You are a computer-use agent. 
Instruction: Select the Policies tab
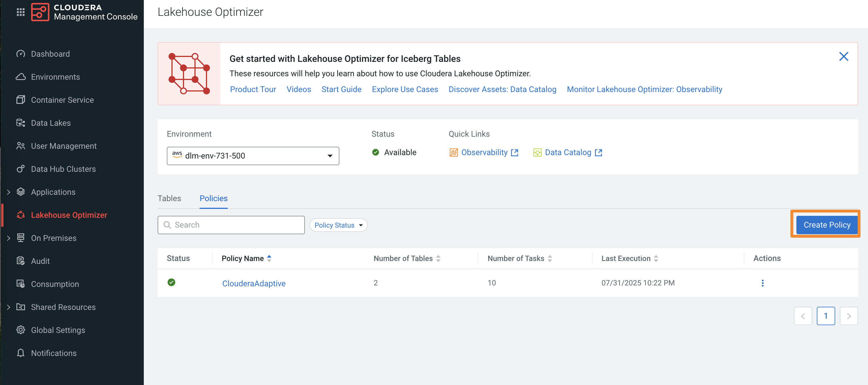coord(213,198)
